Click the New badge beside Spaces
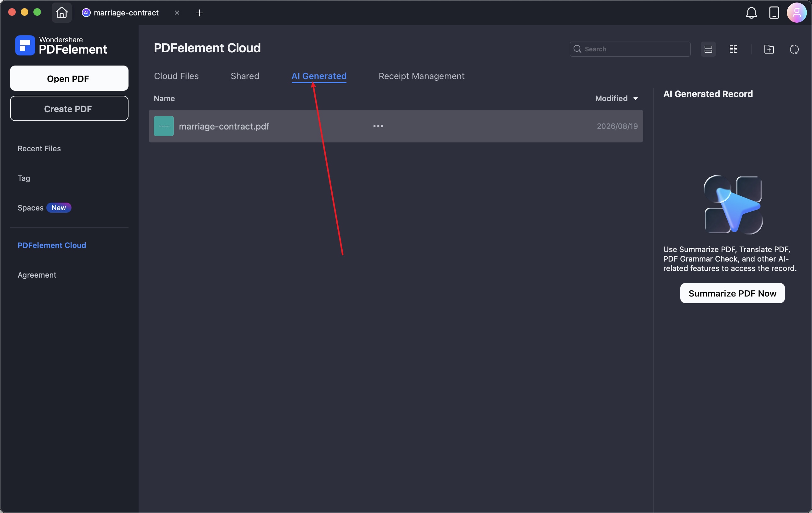 coord(59,208)
